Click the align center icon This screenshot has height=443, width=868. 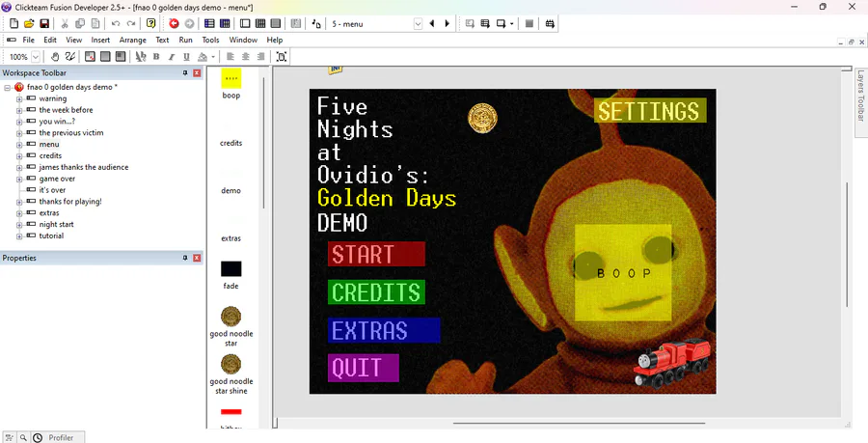tap(246, 57)
